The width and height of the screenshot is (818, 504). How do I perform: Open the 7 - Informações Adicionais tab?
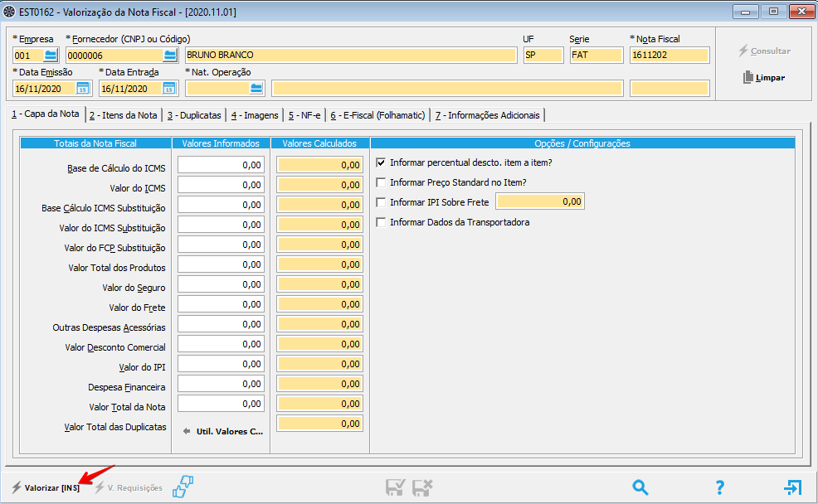coord(488,115)
